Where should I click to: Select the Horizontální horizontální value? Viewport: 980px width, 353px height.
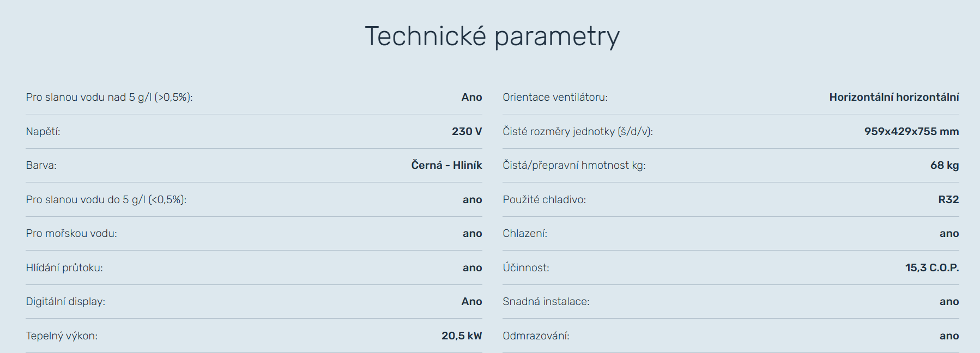(894, 98)
